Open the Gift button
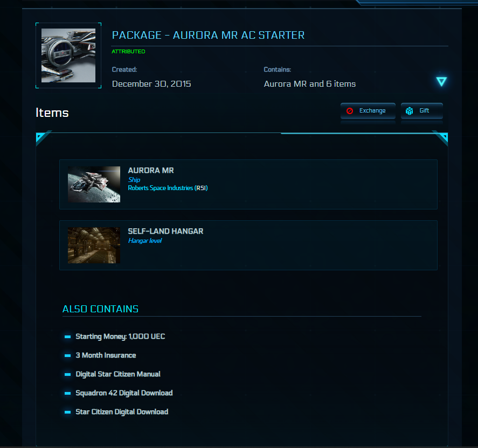This screenshot has width=478, height=448. point(421,111)
